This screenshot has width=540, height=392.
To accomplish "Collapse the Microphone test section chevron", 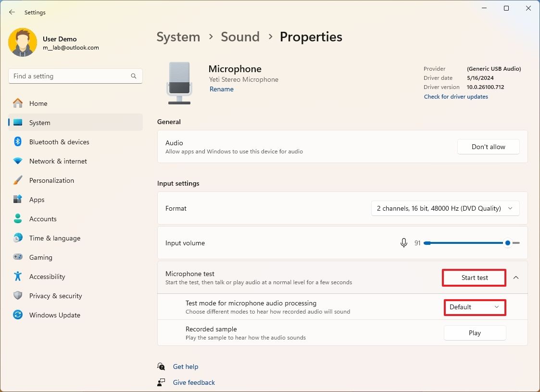I will point(515,278).
